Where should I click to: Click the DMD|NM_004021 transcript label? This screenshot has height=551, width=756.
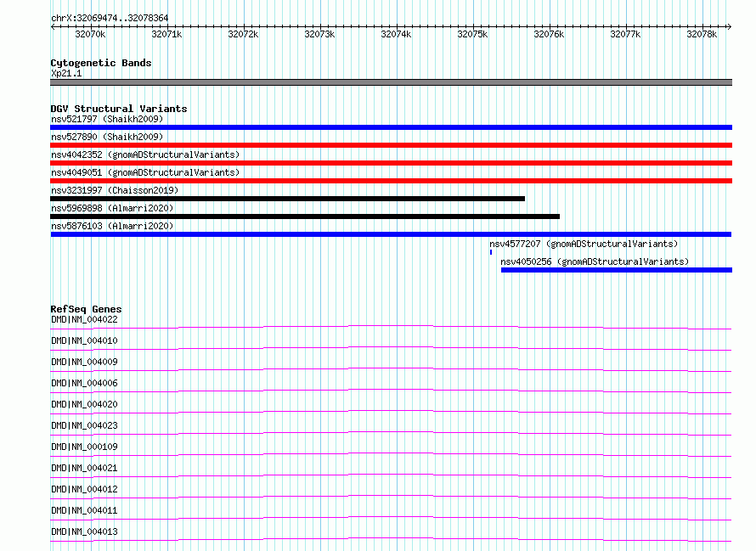coord(84,468)
